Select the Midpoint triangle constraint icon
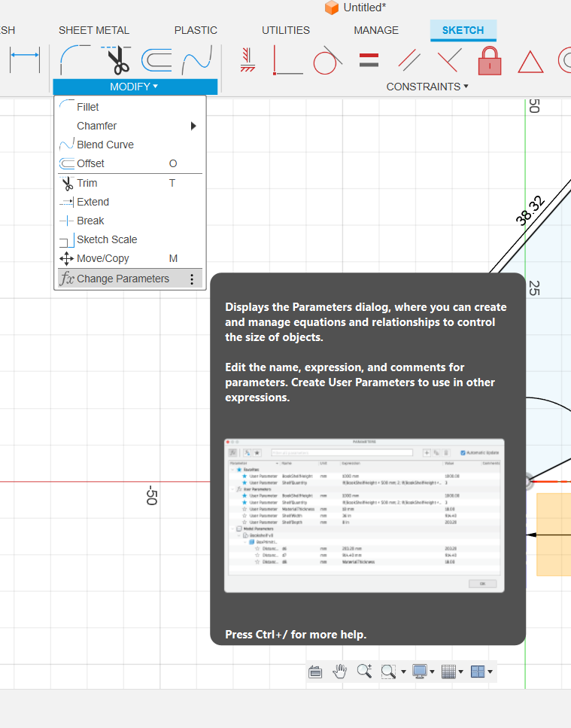The image size is (571, 728). [530, 62]
